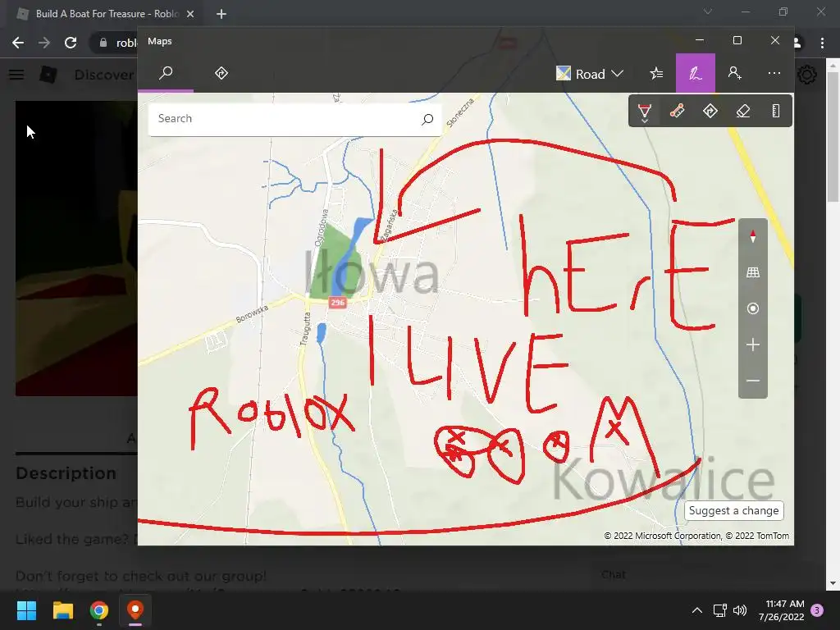
Task: Toggle the Windows Ink toolbar button
Action: point(696,73)
